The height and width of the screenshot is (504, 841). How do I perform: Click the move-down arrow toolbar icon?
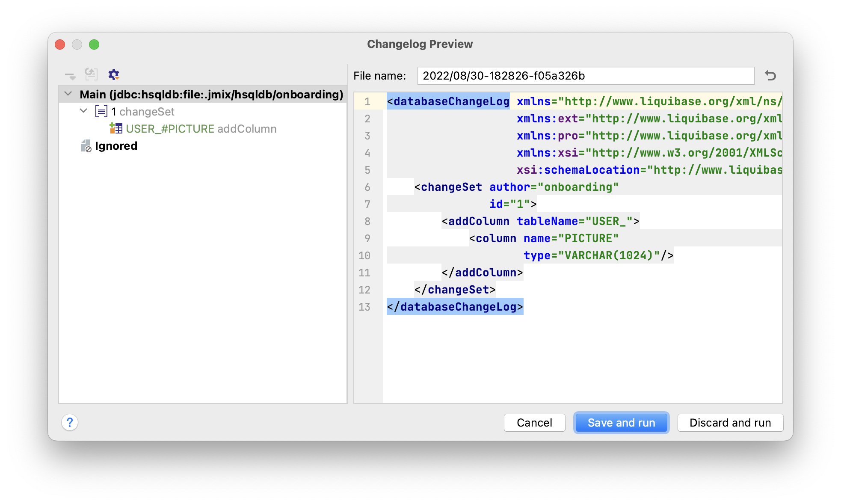click(70, 76)
